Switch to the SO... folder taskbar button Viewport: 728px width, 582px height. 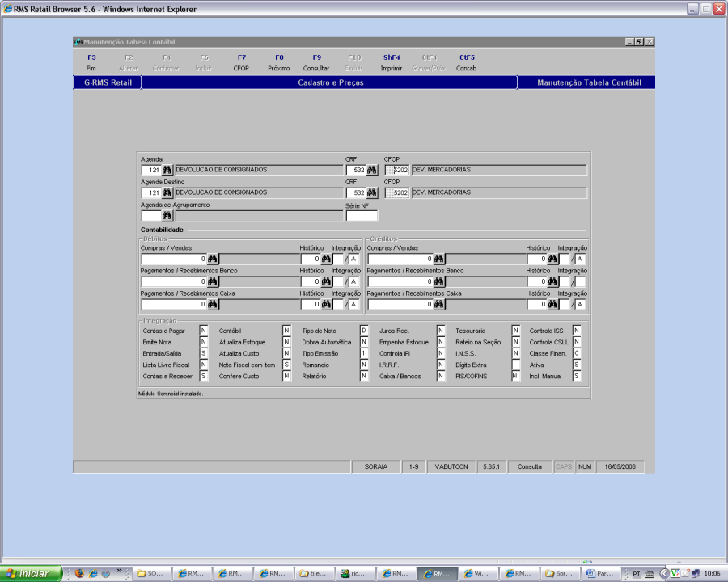151,574
